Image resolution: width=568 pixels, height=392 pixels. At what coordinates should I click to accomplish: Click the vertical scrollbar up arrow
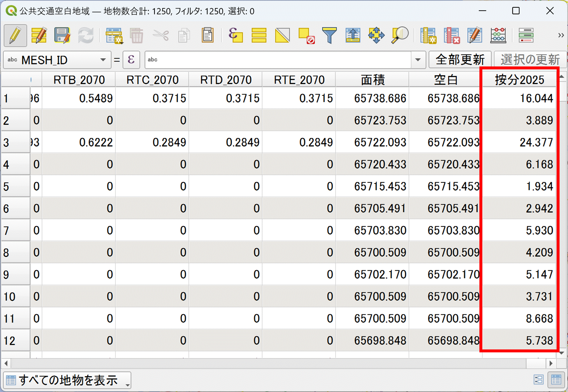562,77
